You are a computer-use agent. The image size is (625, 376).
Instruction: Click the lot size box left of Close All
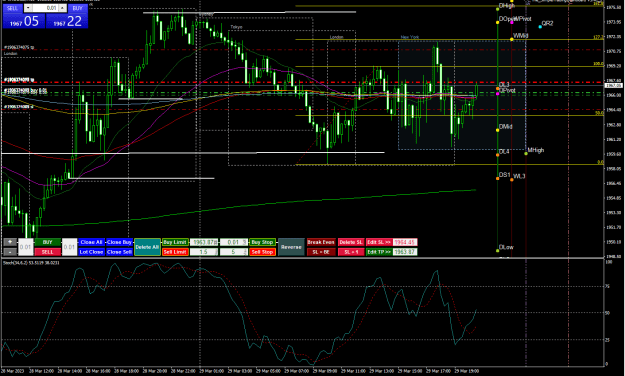69,247
